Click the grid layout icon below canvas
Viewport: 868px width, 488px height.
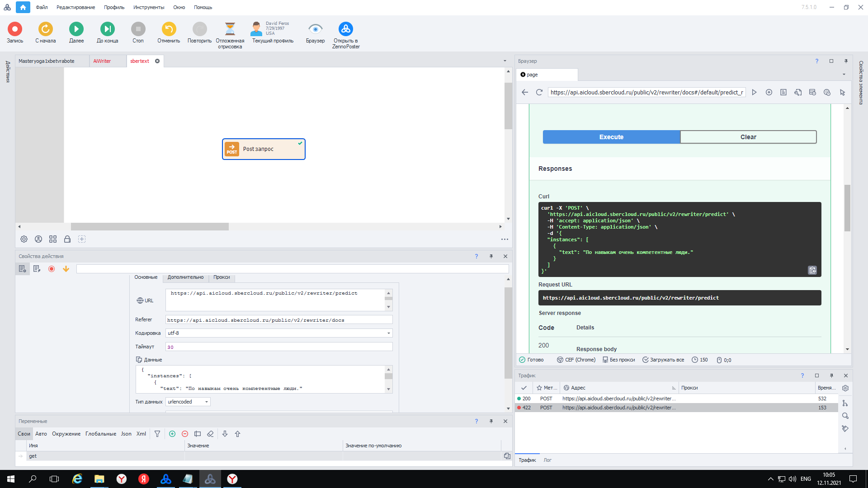click(53, 239)
